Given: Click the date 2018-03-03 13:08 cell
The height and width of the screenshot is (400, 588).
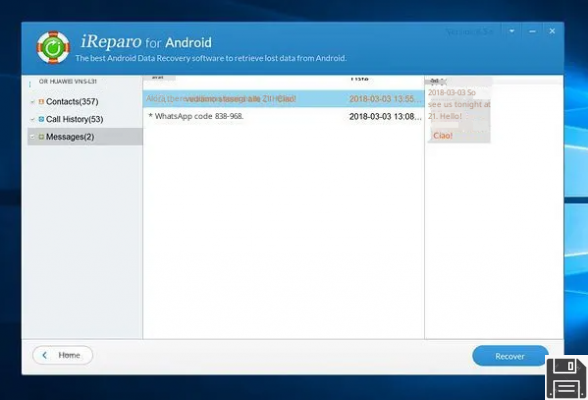Looking at the screenshot, I should tap(385, 117).
